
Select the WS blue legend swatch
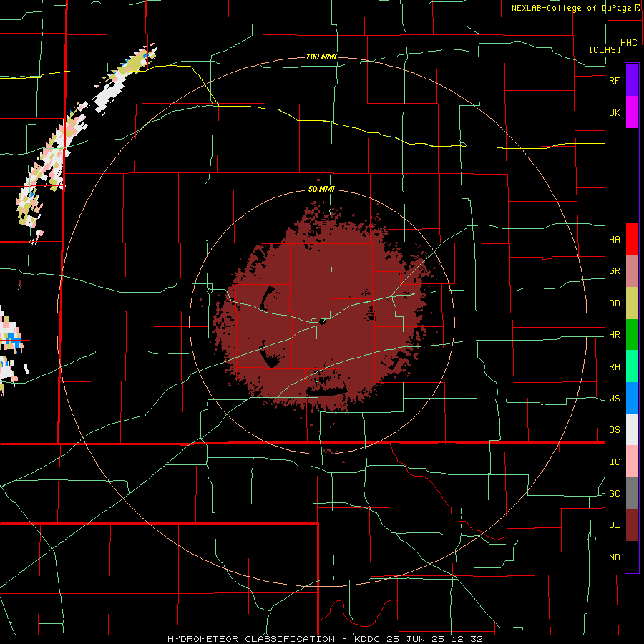632,398
